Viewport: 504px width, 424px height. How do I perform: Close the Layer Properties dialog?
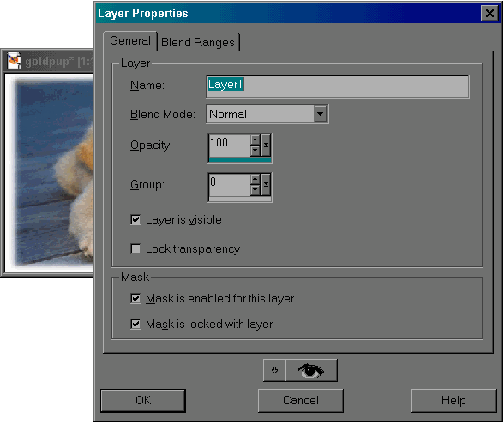[489, 13]
